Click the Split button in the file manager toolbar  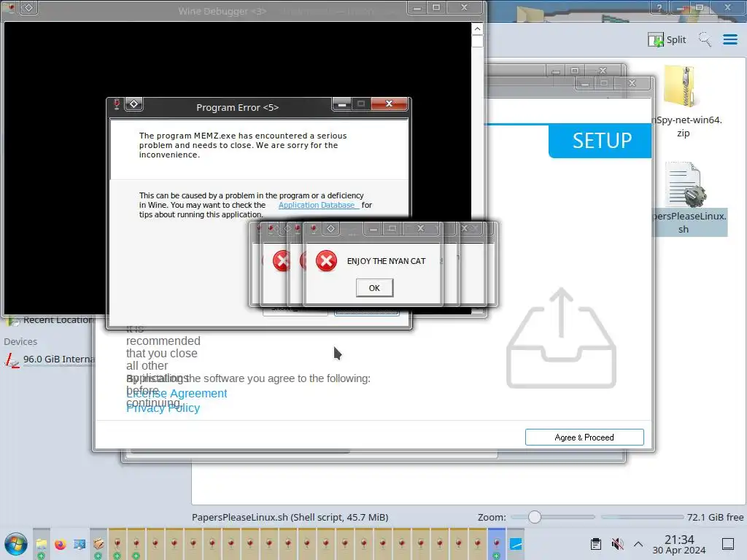[x=667, y=39]
